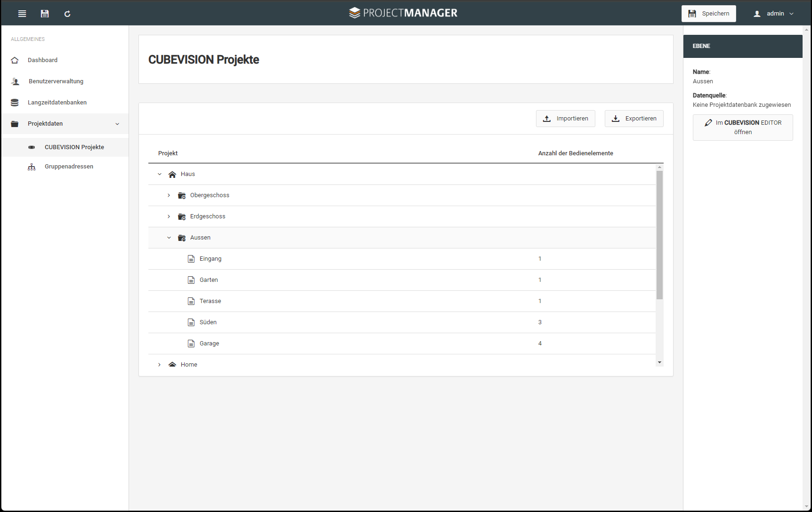
Task: Click the Home project icon
Action: (172, 365)
